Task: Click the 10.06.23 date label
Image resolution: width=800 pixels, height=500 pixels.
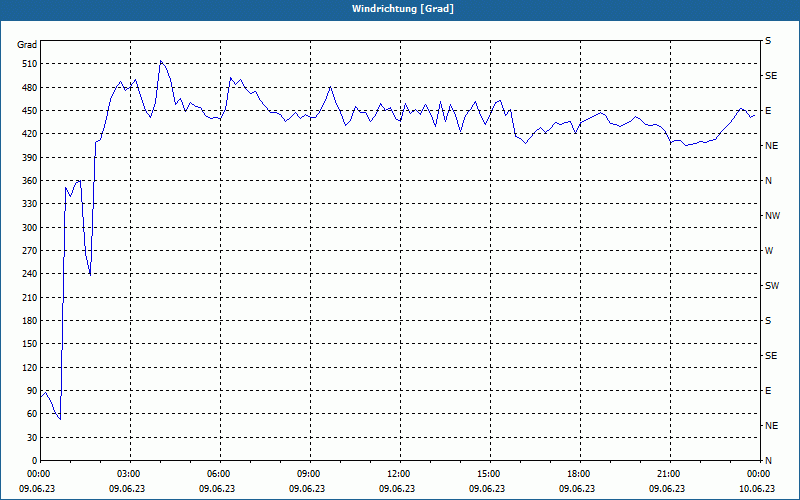Action: coord(757,488)
